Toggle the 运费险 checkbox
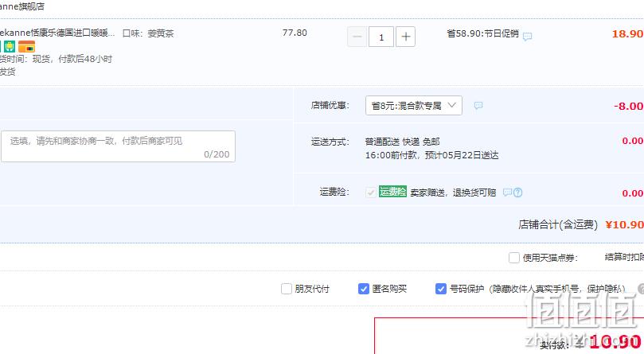Screen dimensions: 644x354 click(370, 193)
